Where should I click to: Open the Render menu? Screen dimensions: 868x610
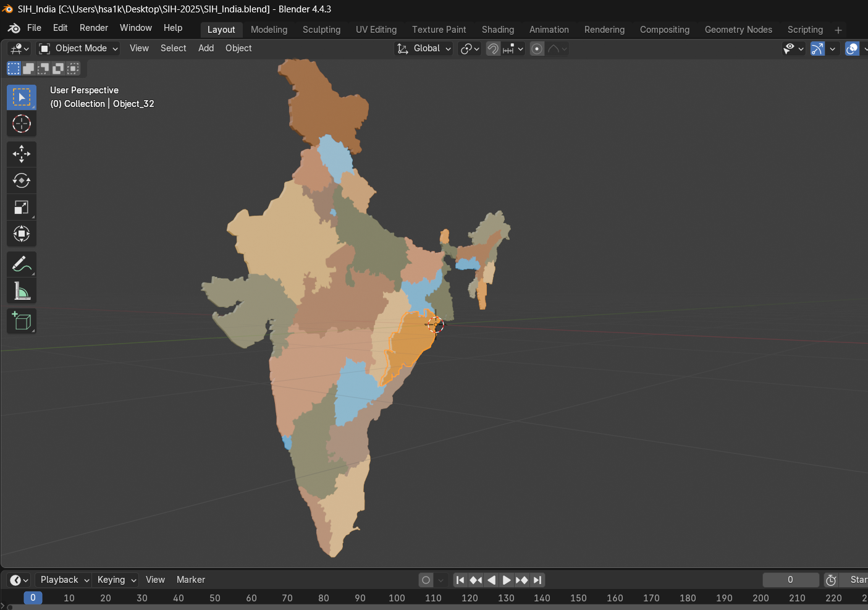tap(93, 28)
